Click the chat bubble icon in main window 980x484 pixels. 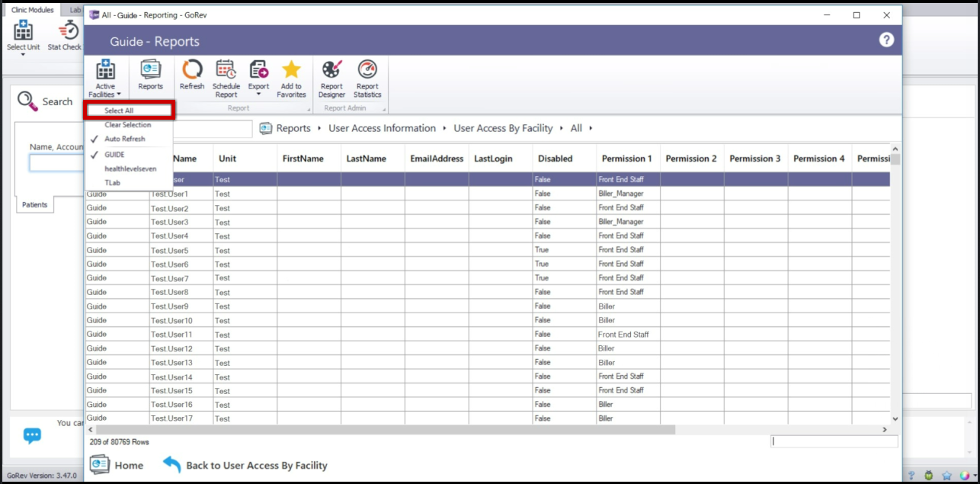click(x=32, y=435)
